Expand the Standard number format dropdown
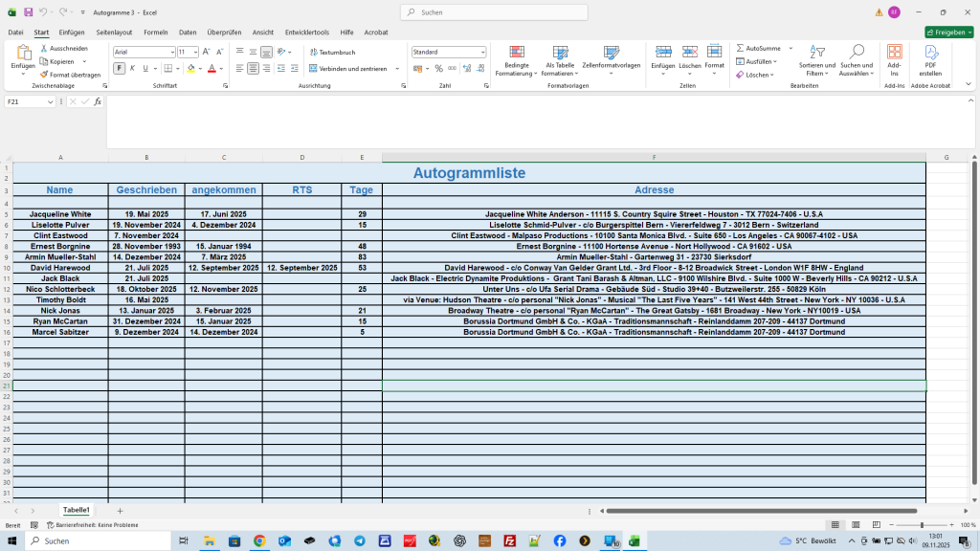 point(481,52)
